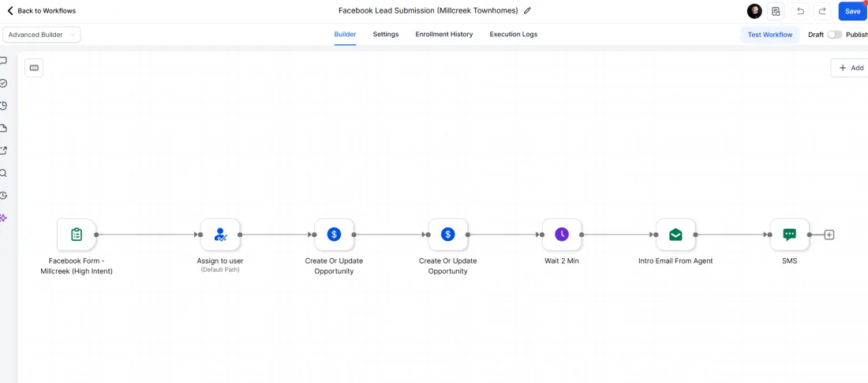The image size is (868, 383).
Task: Switch to the Builder tab
Action: [x=345, y=35]
